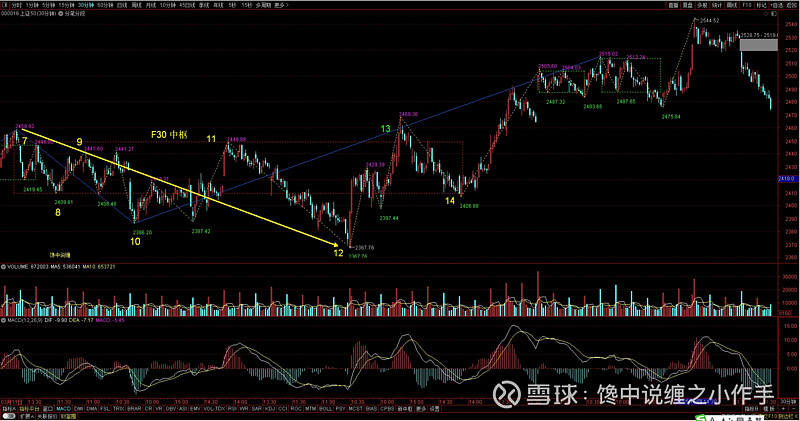
Task: Click the panel icon at chart top-right
Action: [773, 14]
